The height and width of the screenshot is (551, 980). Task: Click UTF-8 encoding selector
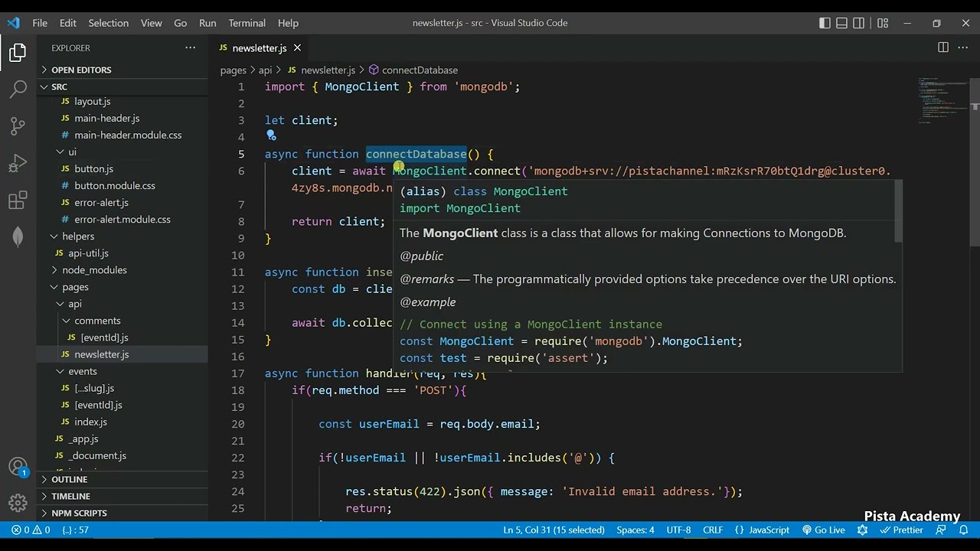(x=678, y=530)
